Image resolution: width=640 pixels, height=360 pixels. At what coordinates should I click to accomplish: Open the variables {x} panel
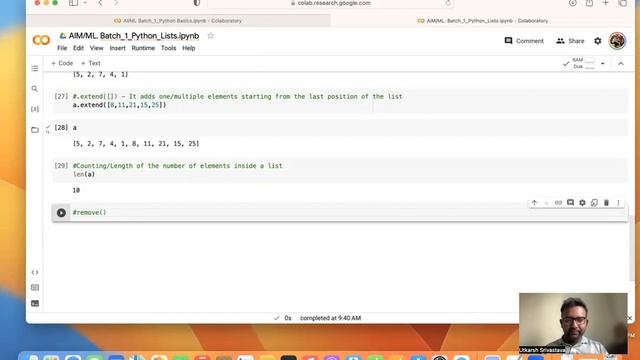[x=35, y=109]
